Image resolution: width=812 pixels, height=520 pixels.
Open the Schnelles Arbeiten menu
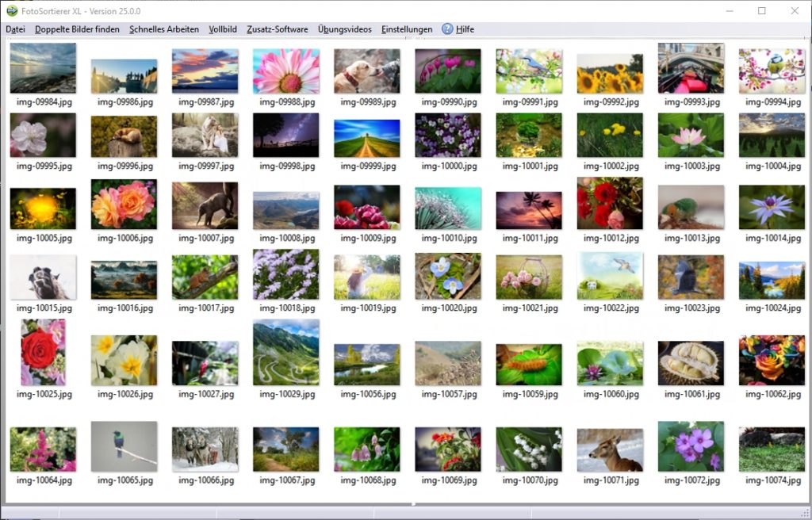pyautogui.click(x=163, y=29)
